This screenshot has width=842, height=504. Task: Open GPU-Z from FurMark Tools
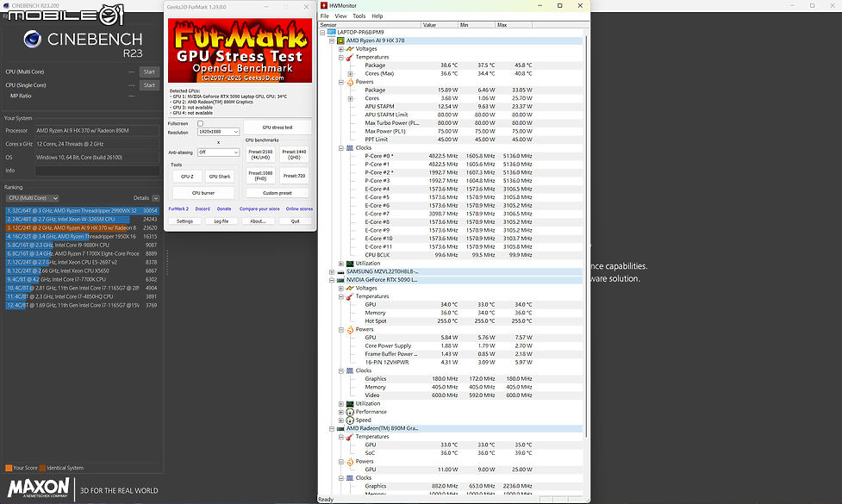point(187,177)
